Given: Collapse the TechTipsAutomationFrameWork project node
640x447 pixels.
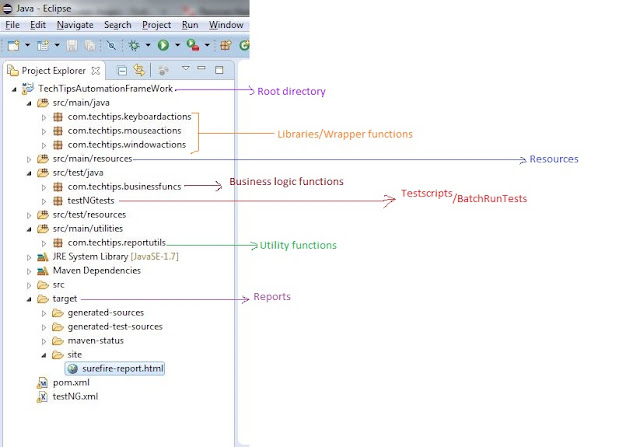Looking at the screenshot, I should [x=14, y=89].
